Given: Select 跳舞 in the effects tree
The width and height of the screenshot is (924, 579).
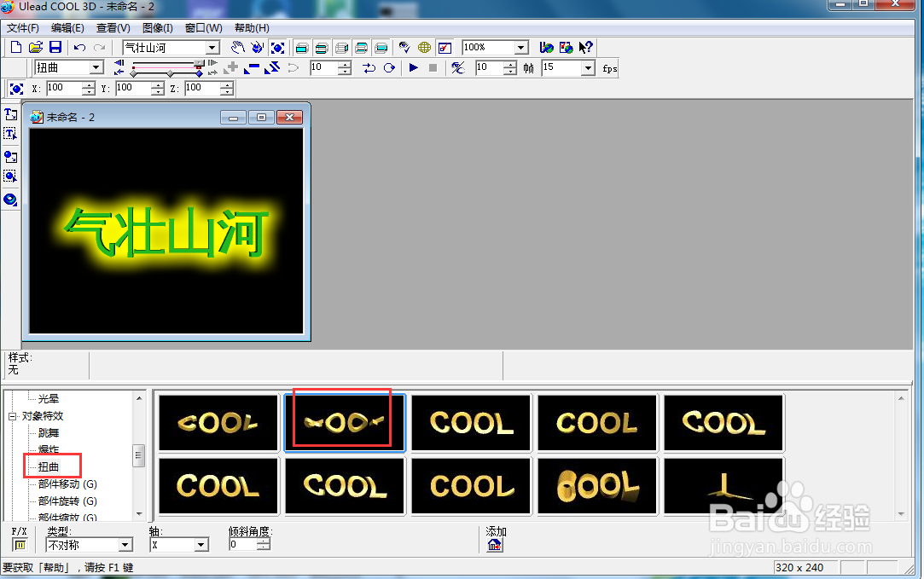Looking at the screenshot, I should point(49,433).
